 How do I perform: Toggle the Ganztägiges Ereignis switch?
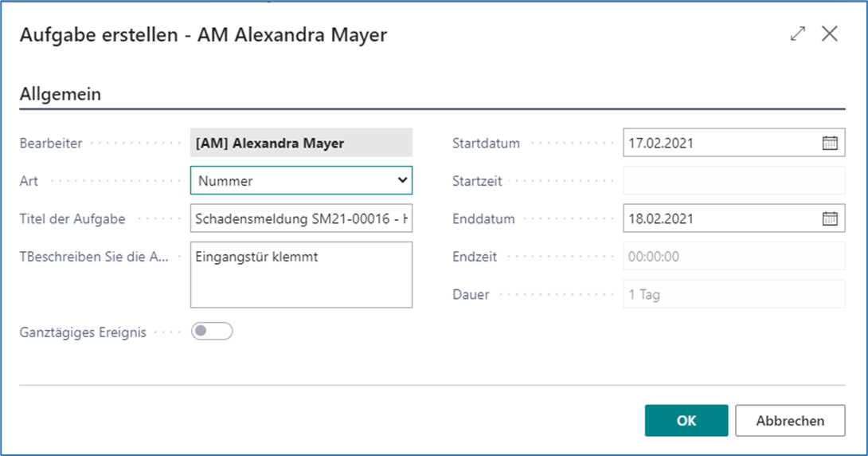212,332
